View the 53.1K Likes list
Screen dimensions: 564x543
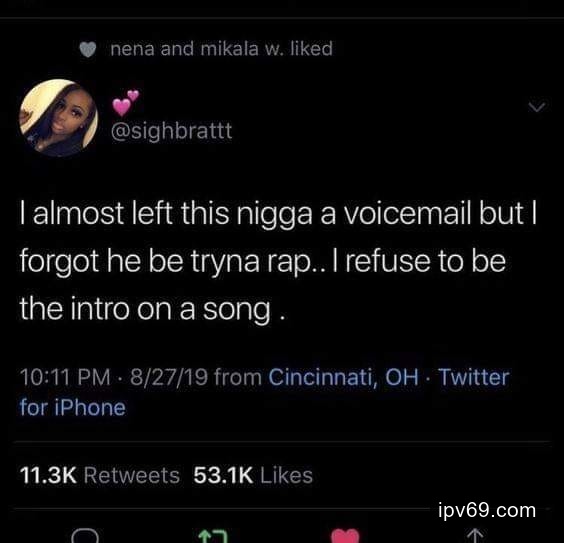click(x=253, y=475)
